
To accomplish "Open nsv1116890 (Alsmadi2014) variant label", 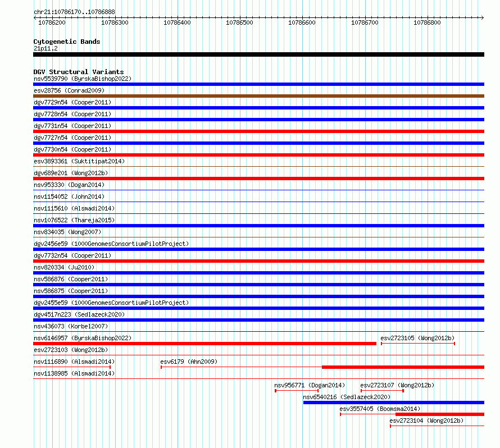I will [x=74, y=362].
